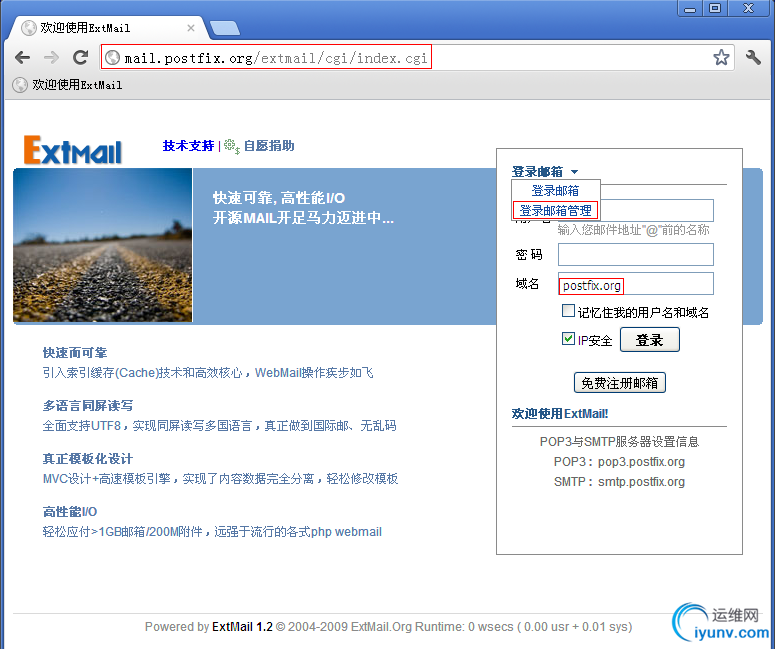This screenshot has width=775, height=649.
Task: Click the 登录 button
Action: coord(649,340)
